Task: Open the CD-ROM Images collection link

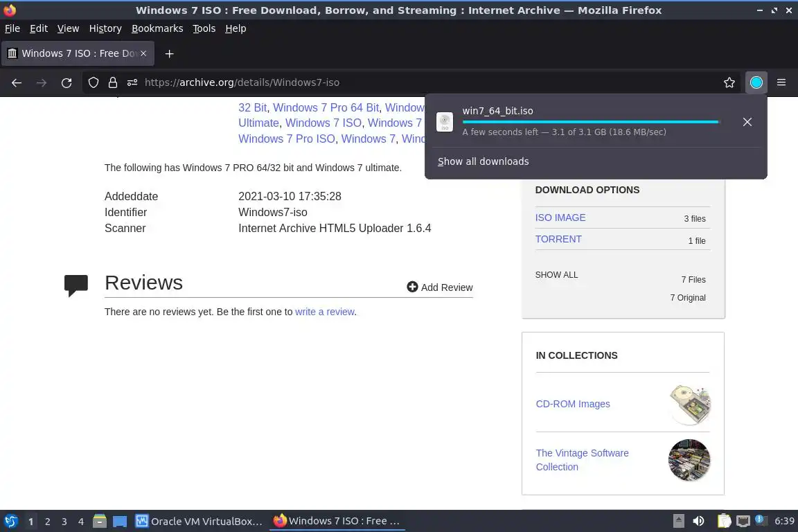Action: click(573, 404)
